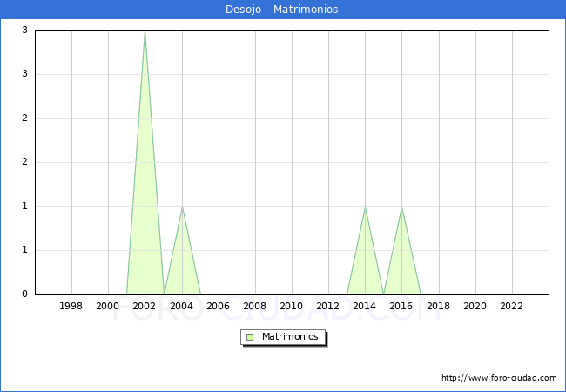Click the 2016 peak in the chart
Screen dimensions: 566x392
401,208
